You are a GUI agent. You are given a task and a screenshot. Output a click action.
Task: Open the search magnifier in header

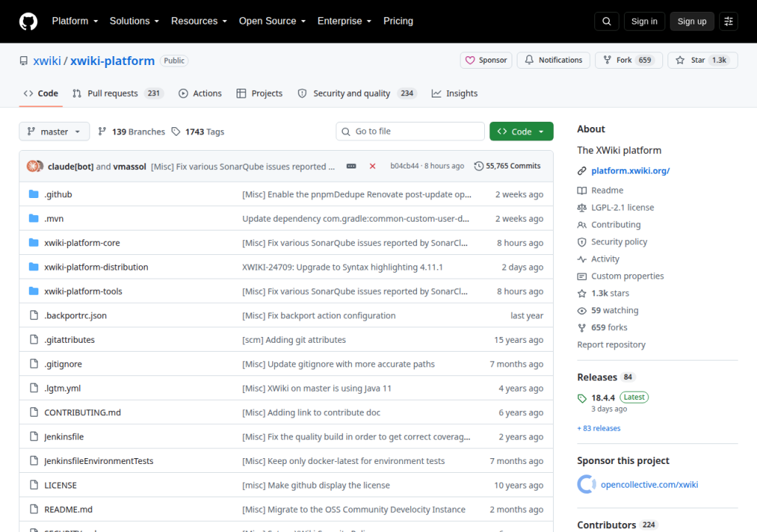(606, 21)
